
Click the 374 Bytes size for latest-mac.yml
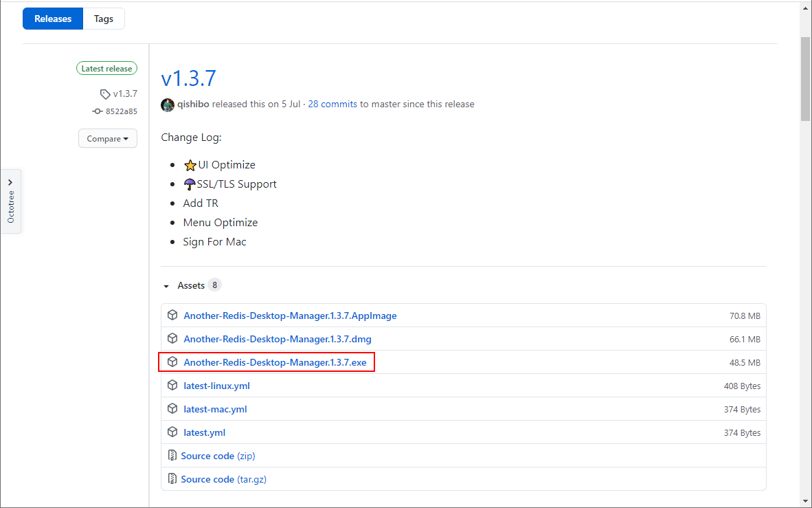743,409
